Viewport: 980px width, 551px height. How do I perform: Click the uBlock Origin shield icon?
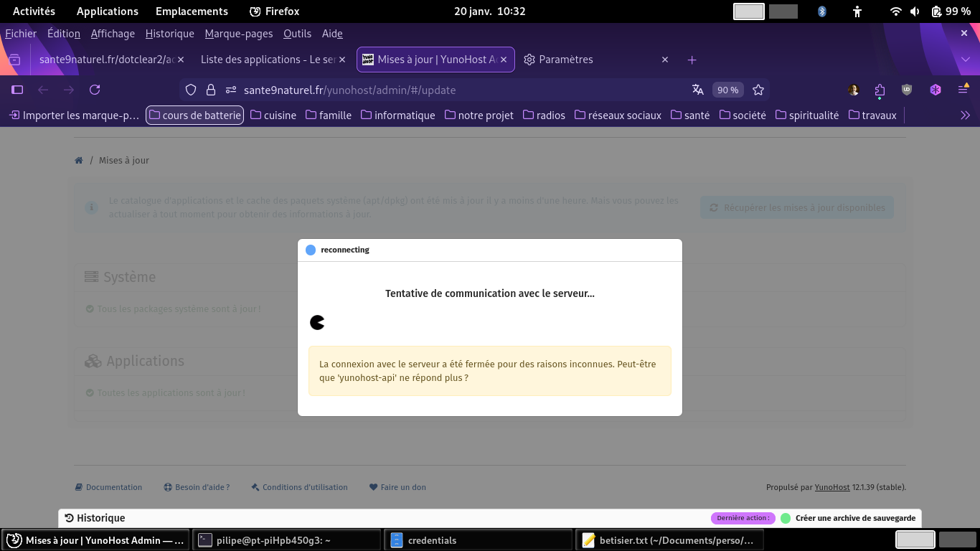coord(907,90)
